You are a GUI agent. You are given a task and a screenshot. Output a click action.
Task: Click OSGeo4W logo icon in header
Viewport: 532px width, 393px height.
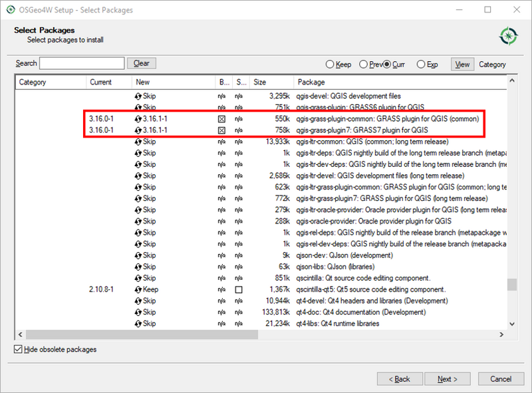pos(509,36)
